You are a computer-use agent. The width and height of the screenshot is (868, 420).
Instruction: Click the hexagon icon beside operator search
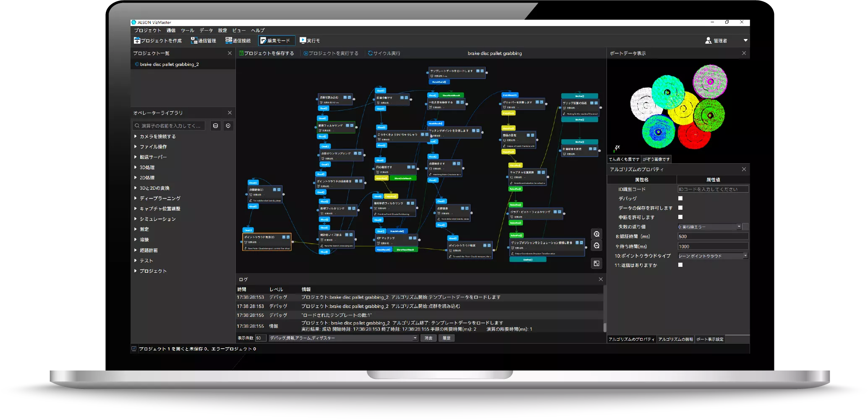(x=228, y=126)
